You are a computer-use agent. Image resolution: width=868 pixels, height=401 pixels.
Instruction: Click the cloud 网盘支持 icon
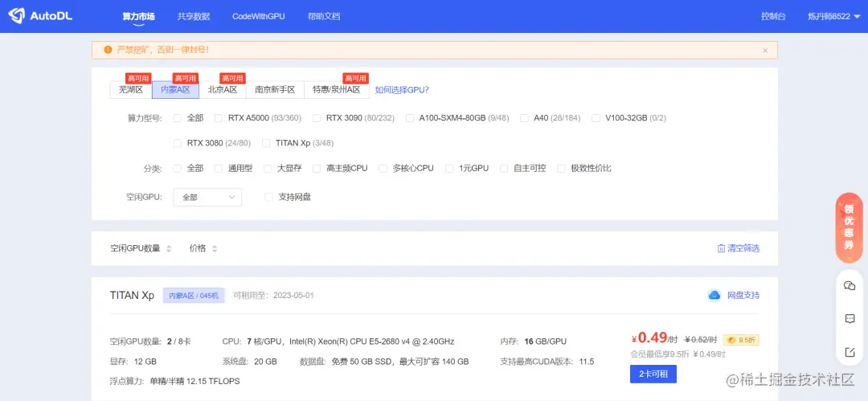click(x=714, y=295)
